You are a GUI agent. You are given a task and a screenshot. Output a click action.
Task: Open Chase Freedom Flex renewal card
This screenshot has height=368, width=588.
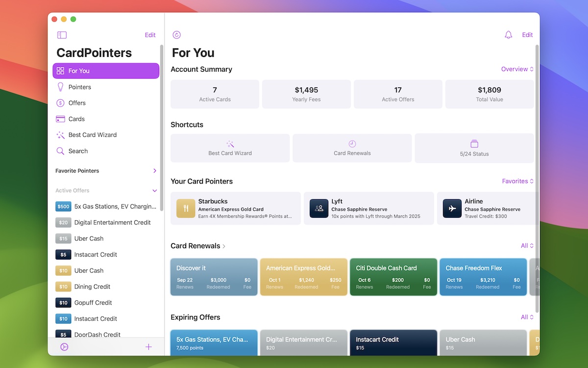483,277
